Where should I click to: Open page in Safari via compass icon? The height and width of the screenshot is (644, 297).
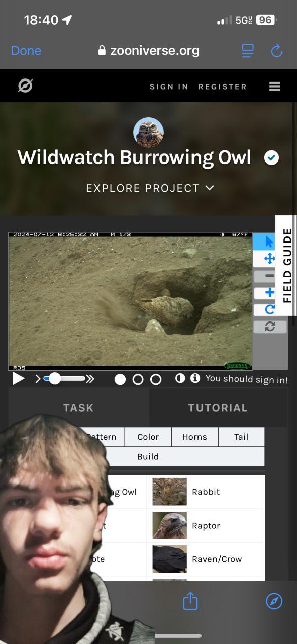pos(274,601)
